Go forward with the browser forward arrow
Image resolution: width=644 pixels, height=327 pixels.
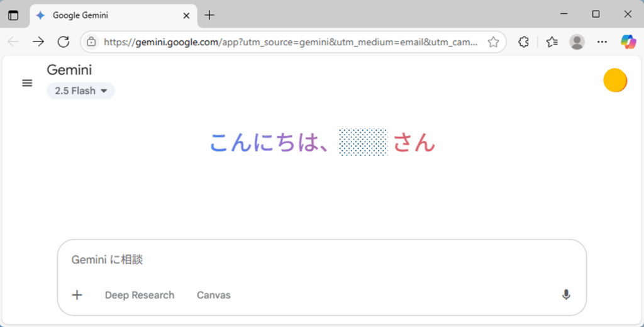(x=38, y=42)
